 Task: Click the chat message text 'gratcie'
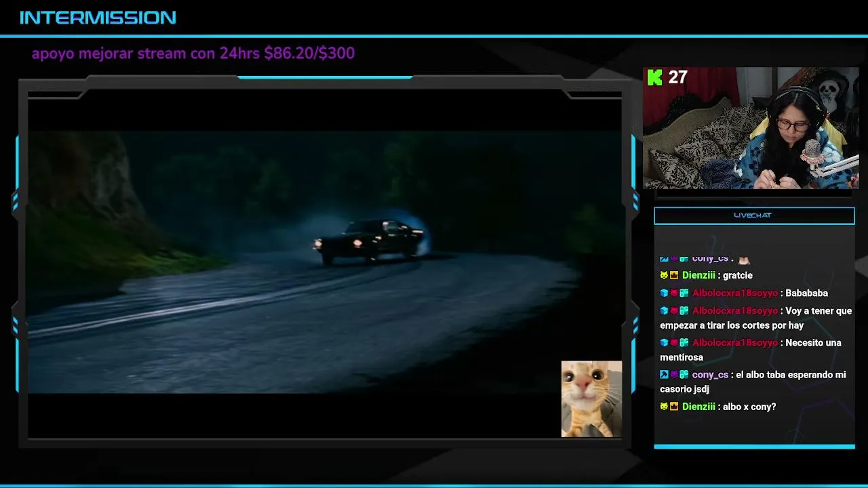click(x=738, y=275)
